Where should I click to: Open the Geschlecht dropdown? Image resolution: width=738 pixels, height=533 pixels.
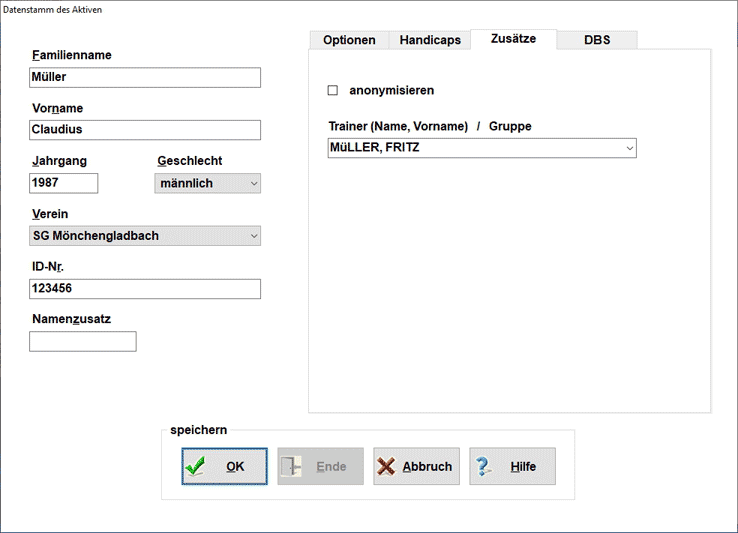point(208,183)
